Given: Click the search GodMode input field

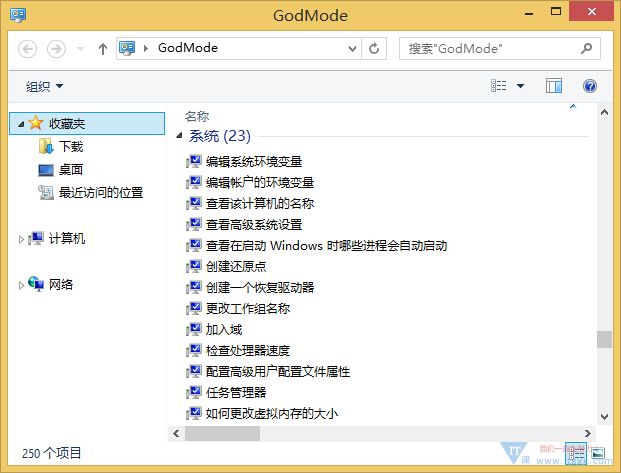Looking at the screenshot, I should (489, 49).
